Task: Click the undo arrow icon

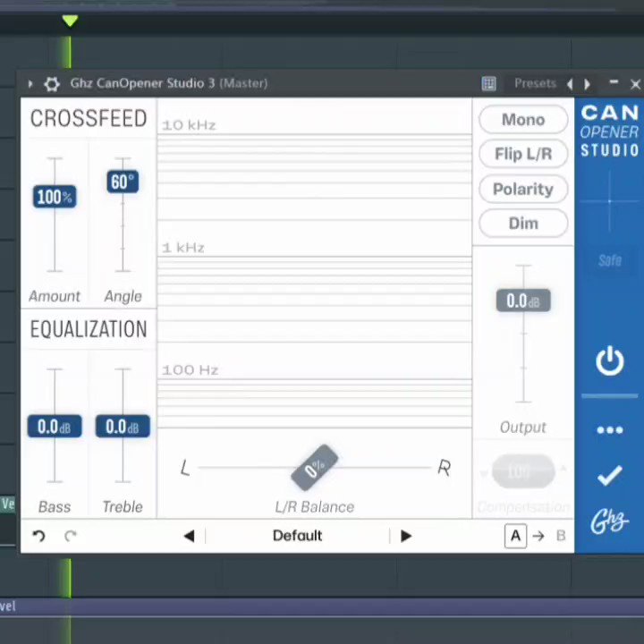Action: pyautogui.click(x=38, y=536)
